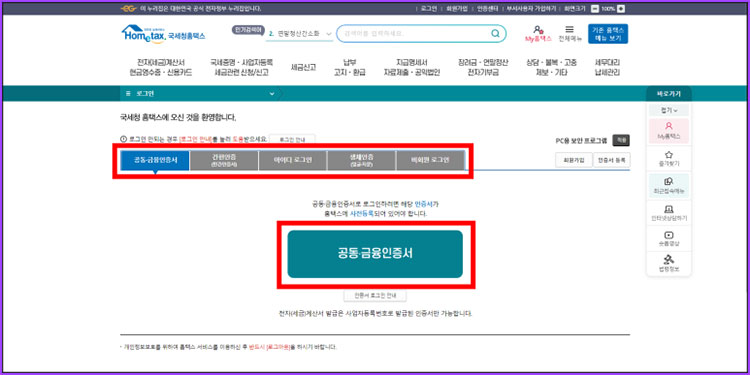Expand the 로그인 breadcrumb dropdown
The image size is (750, 375).
272,94
